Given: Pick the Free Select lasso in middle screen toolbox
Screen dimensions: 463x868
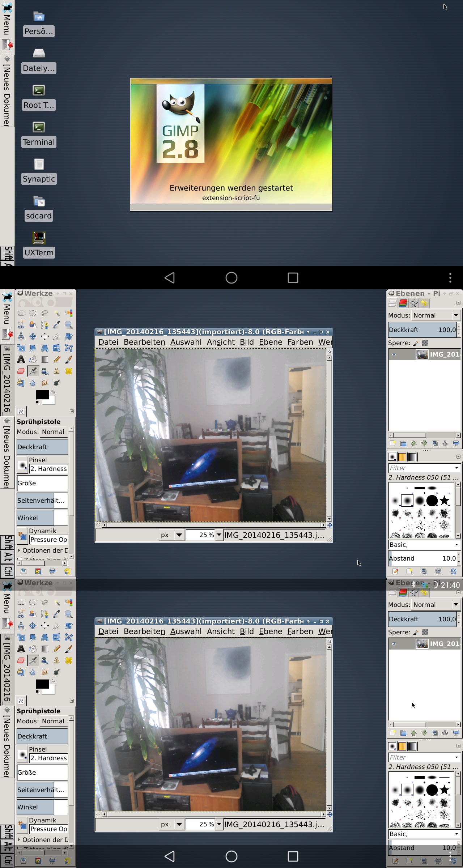Looking at the screenshot, I should [45, 313].
